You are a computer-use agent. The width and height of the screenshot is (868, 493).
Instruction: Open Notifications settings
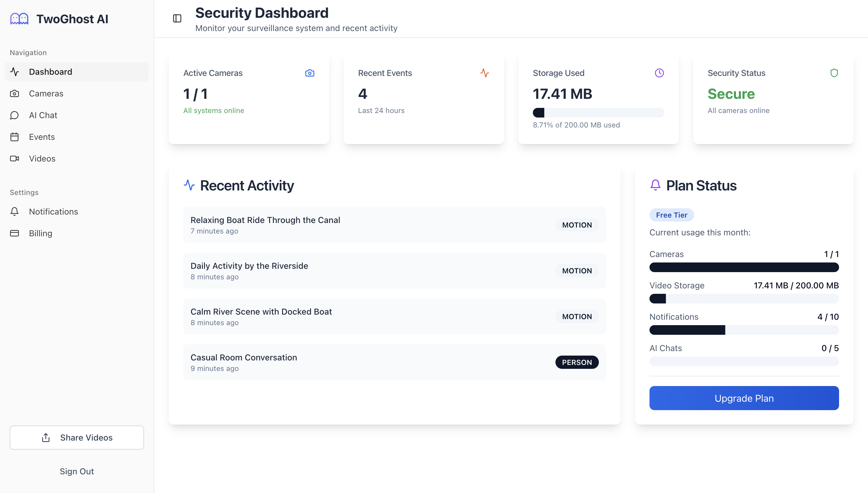click(x=77, y=211)
